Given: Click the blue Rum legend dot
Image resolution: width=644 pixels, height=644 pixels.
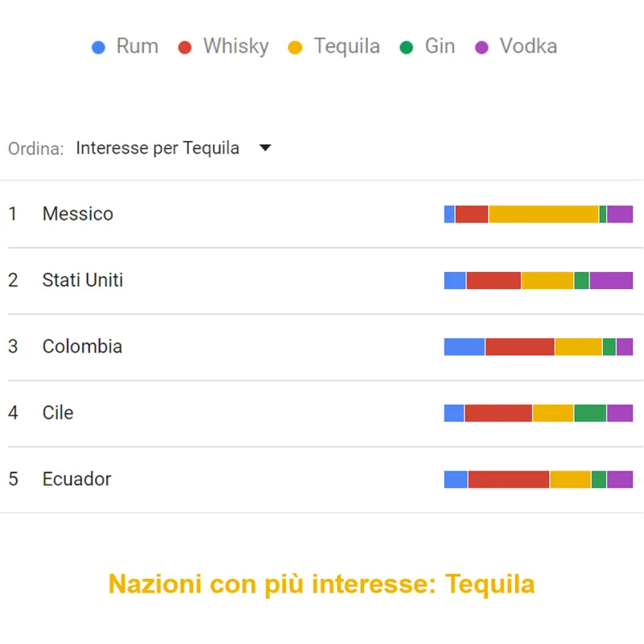Looking at the screenshot, I should (x=99, y=47).
